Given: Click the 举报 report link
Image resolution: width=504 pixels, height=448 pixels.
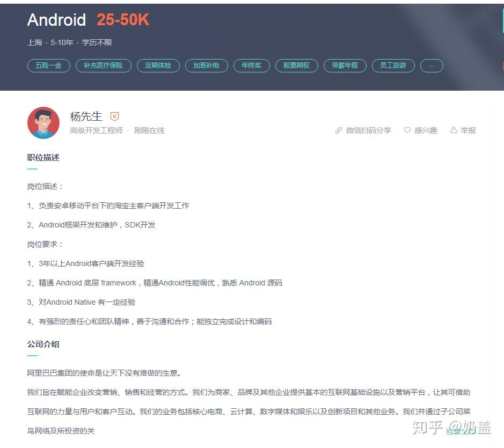Looking at the screenshot, I should click(x=468, y=130).
